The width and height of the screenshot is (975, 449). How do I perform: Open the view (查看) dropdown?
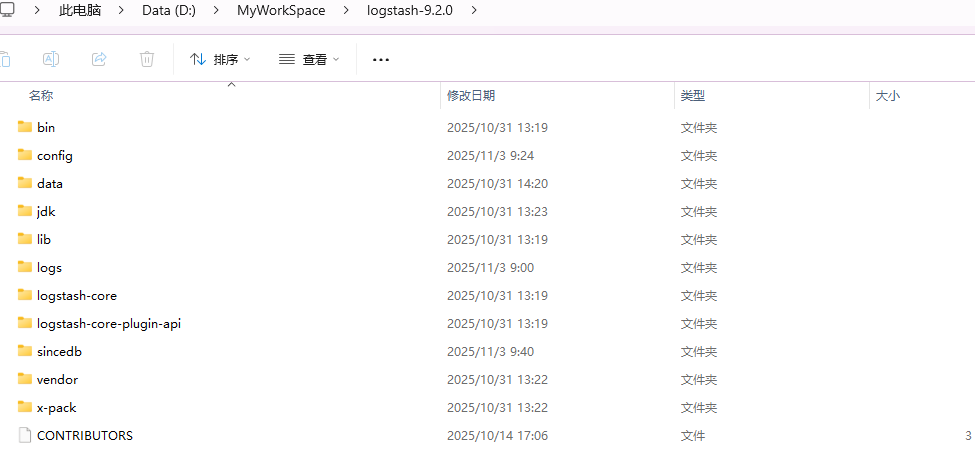[x=309, y=60]
